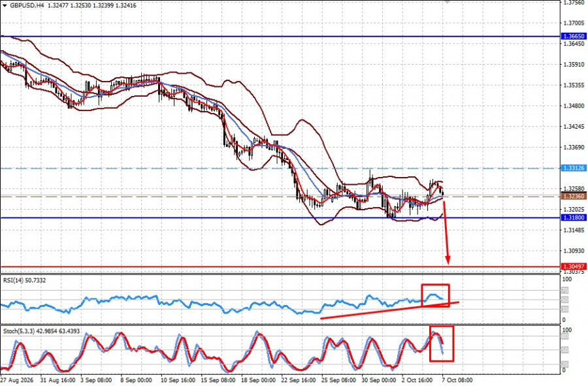Click the 1.36450 price axis value
The height and width of the screenshot is (386, 588).
[x=574, y=44]
